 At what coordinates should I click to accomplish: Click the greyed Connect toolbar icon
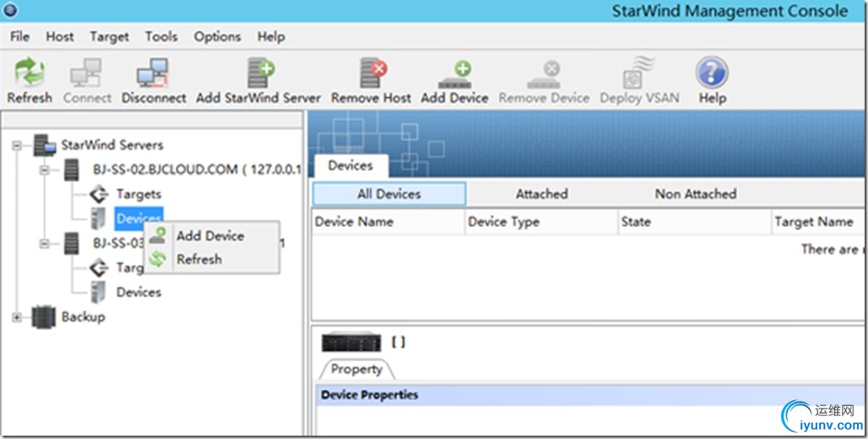click(x=86, y=73)
